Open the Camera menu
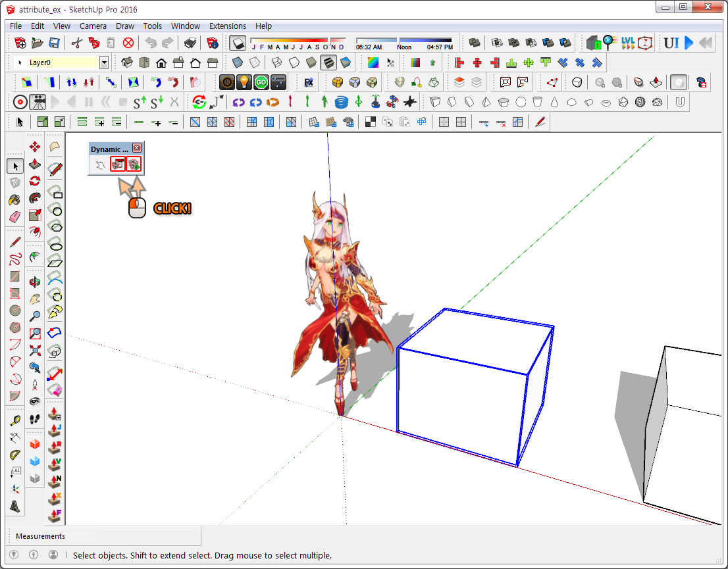 pos(93,26)
